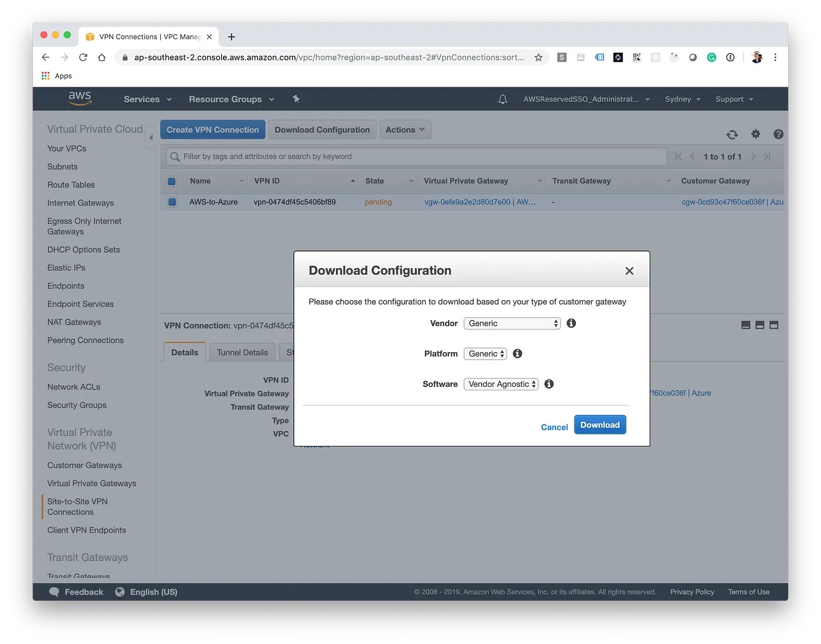The image size is (821, 644).
Task: Open Site-to-Site VPN Connections in sidebar
Action: [77, 507]
